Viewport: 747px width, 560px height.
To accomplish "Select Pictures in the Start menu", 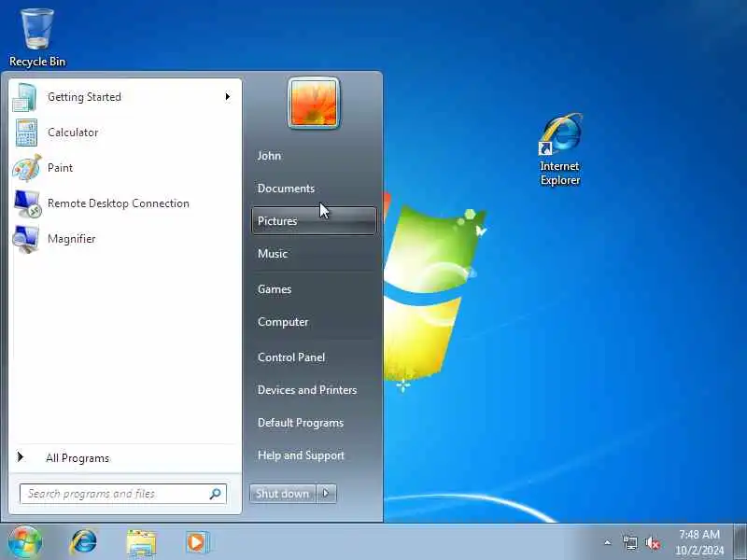I will tap(314, 221).
